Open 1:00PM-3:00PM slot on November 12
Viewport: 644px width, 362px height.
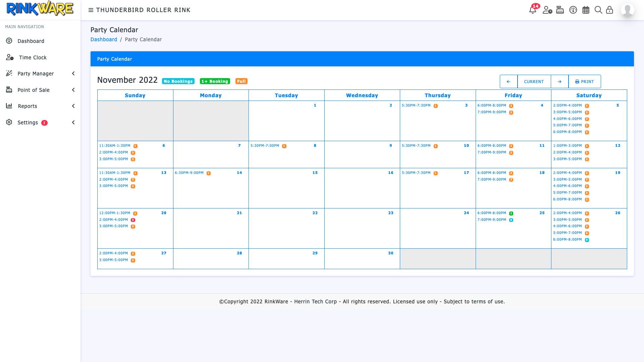(x=567, y=145)
